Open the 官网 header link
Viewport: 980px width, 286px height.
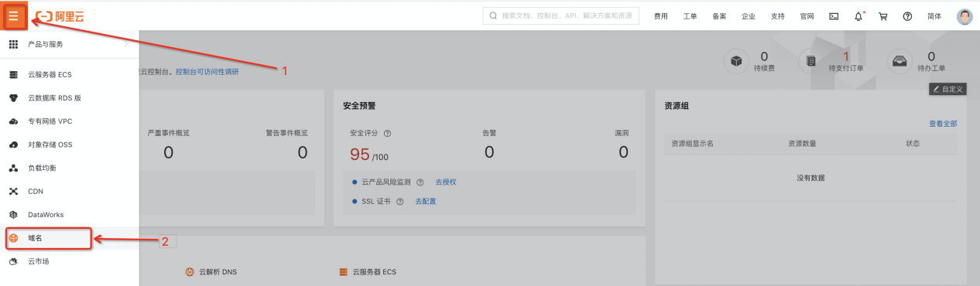[x=807, y=15]
